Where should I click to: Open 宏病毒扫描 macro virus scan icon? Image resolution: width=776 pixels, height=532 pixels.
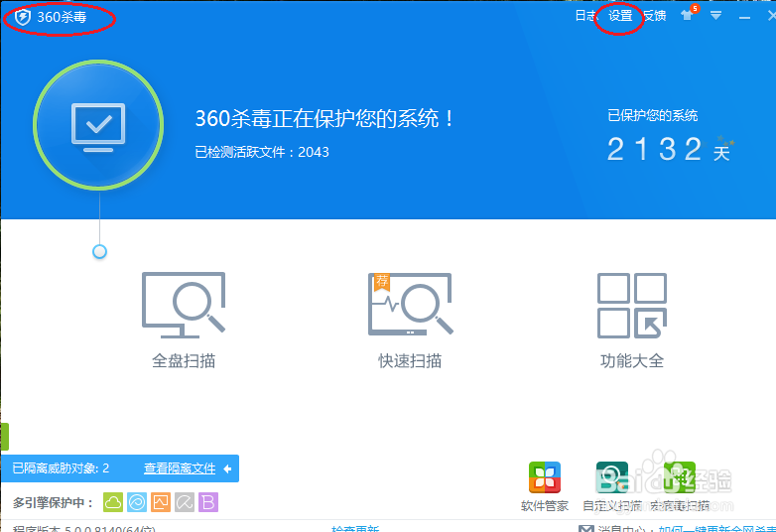(680, 477)
